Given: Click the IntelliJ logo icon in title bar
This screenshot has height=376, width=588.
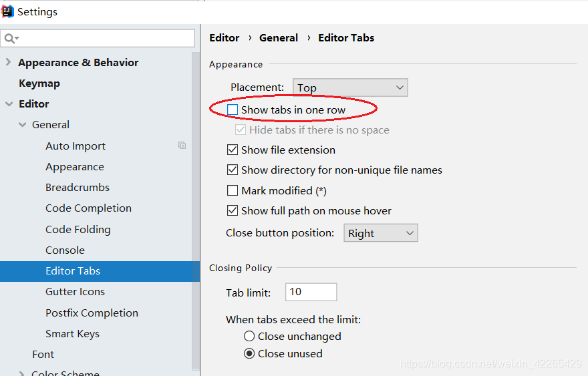Looking at the screenshot, I should coord(7,11).
